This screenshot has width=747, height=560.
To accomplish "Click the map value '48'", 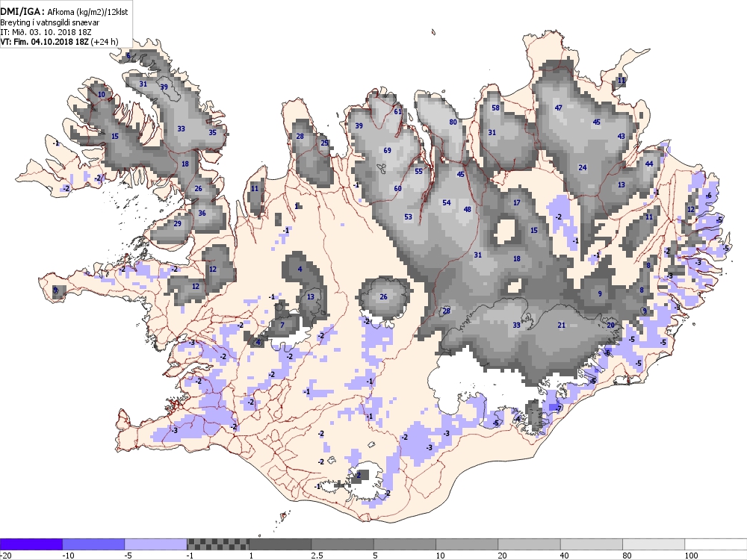I will tap(468, 210).
